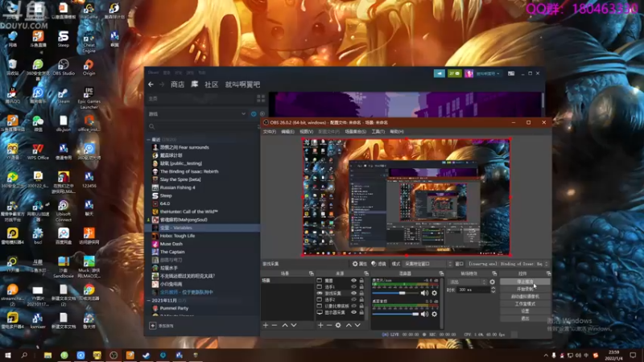Toggle visibility of 游戏采集 source
Image resolution: width=644 pixels, height=362 pixels.
click(353, 293)
